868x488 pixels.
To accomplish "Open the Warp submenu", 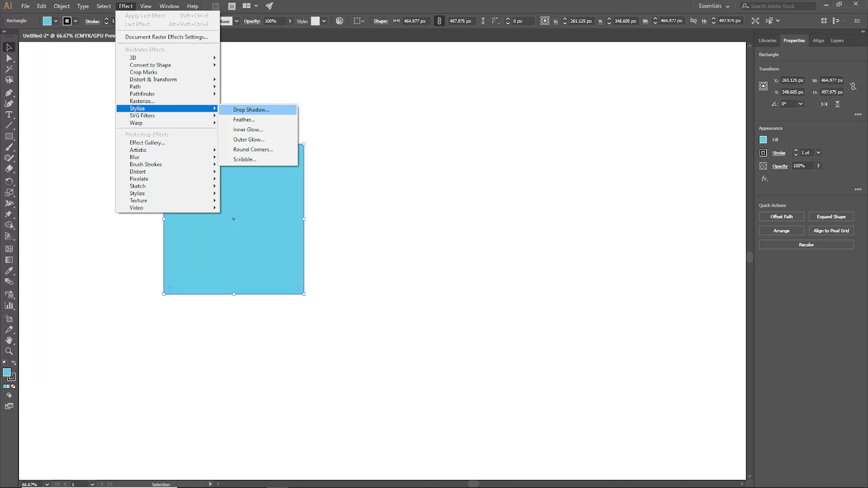I will click(x=167, y=123).
